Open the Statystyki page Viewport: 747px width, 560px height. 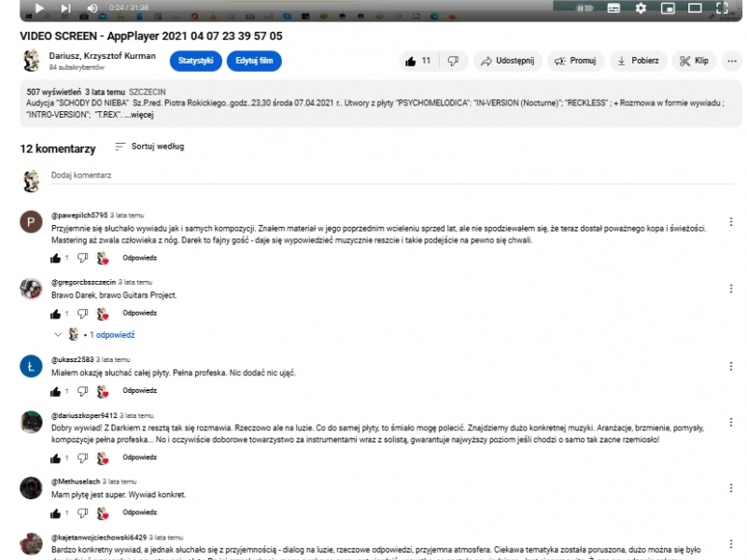(195, 61)
